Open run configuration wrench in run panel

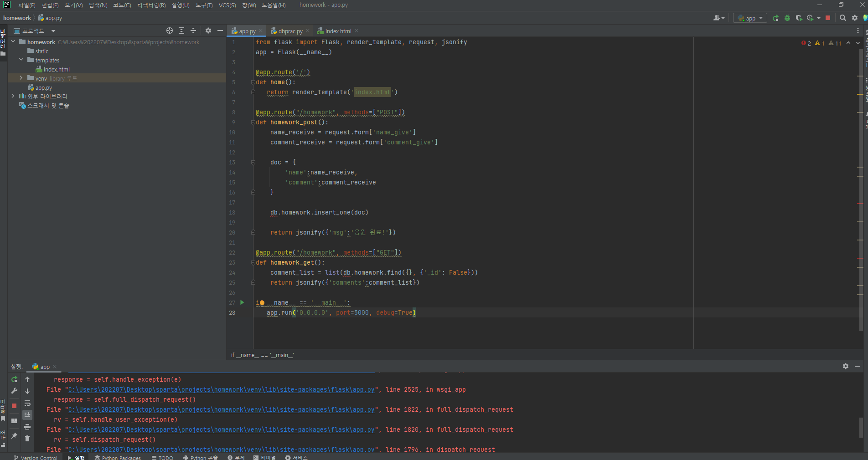[x=14, y=391]
